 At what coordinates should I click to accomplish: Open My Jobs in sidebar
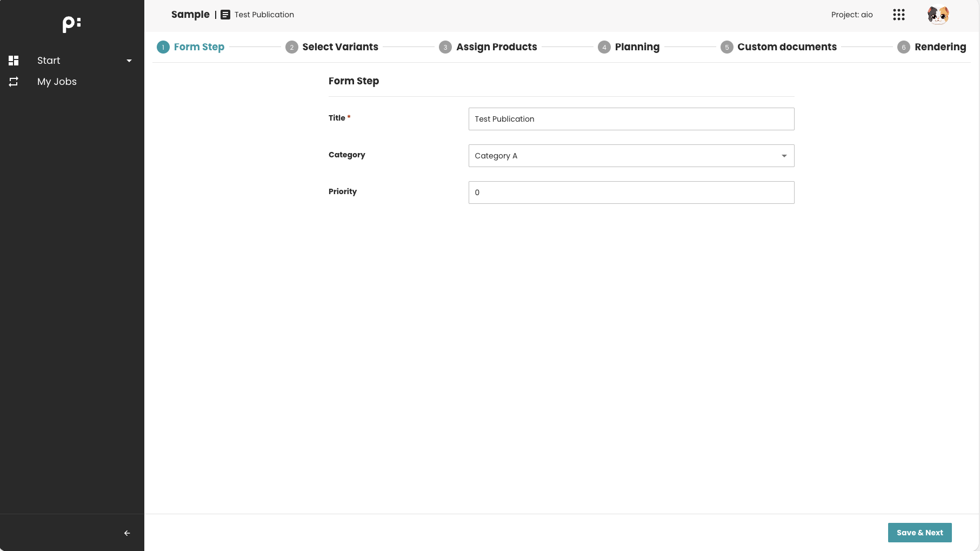coord(57,82)
